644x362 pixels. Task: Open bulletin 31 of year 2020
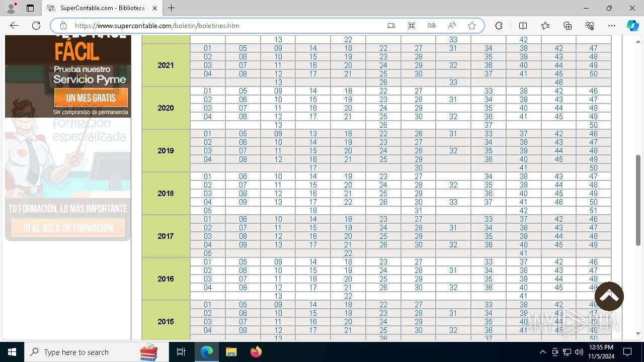pos(453,100)
